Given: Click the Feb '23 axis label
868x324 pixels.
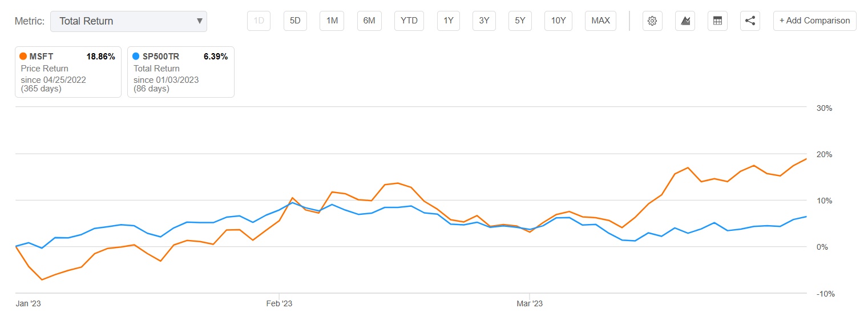Looking at the screenshot, I should (x=279, y=303).
